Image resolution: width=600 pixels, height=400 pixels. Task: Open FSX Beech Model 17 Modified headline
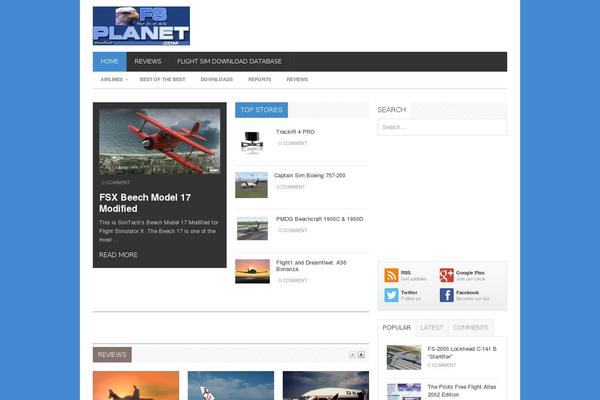145,203
